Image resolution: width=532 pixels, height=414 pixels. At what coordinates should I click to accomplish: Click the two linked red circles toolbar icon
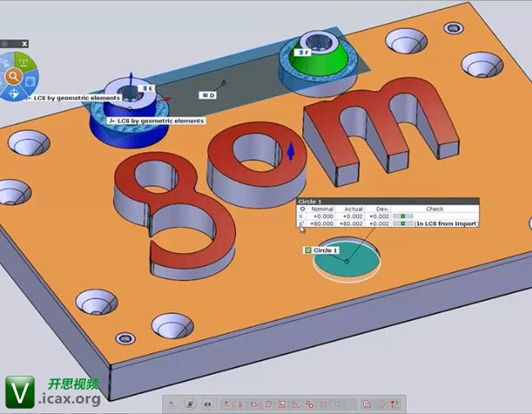pos(309,404)
